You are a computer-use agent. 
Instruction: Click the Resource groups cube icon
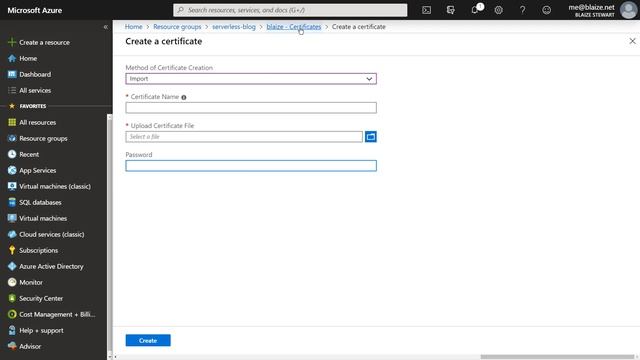tap(12, 138)
